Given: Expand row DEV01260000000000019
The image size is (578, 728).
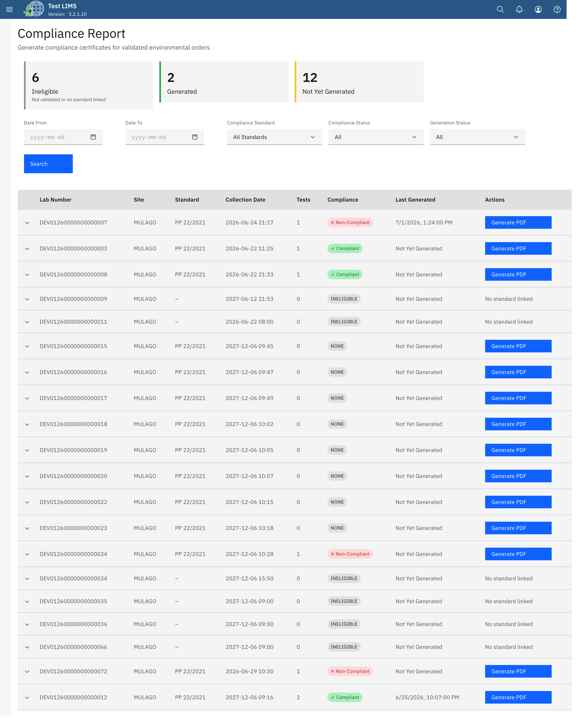Looking at the screenshot, I should pos(27,450).
